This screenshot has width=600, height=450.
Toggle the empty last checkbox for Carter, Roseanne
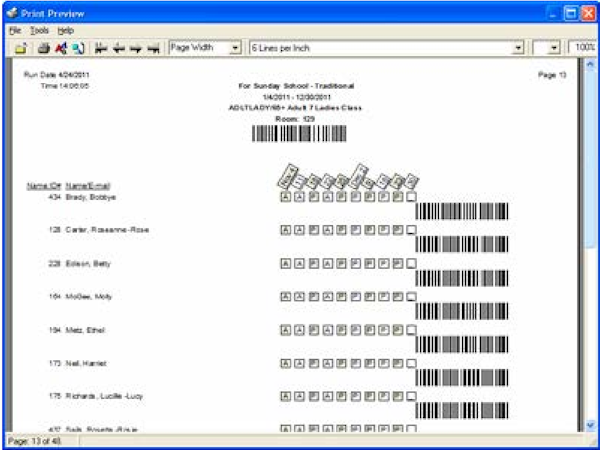pyautogui.click(x=411, y=230)
